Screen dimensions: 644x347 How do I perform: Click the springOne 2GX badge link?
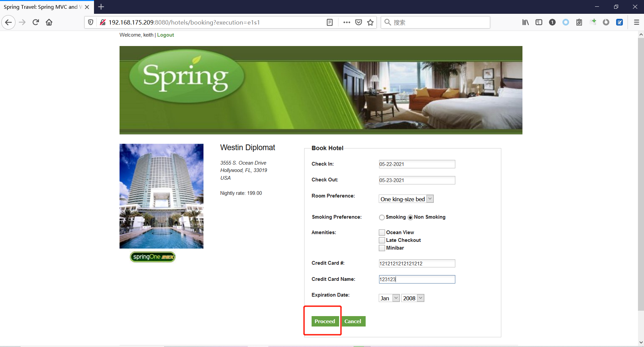coord(153,257)
